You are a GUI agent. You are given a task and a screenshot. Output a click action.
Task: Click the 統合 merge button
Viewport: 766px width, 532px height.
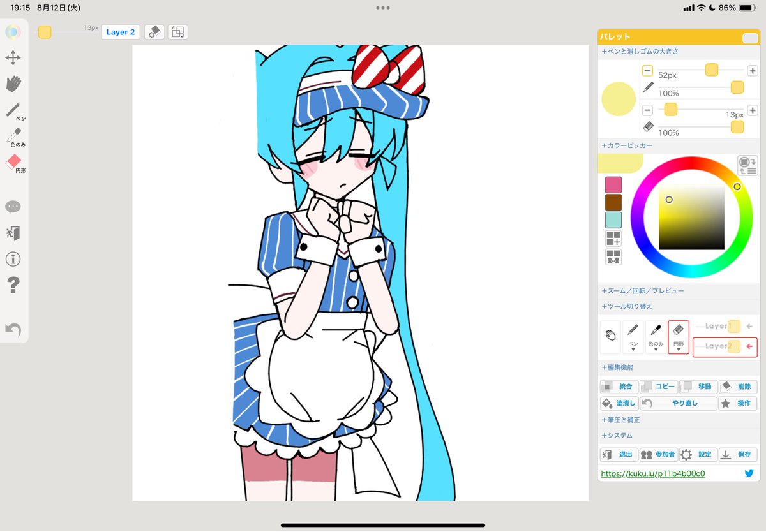pyautogui.click(x=619, y=387)
